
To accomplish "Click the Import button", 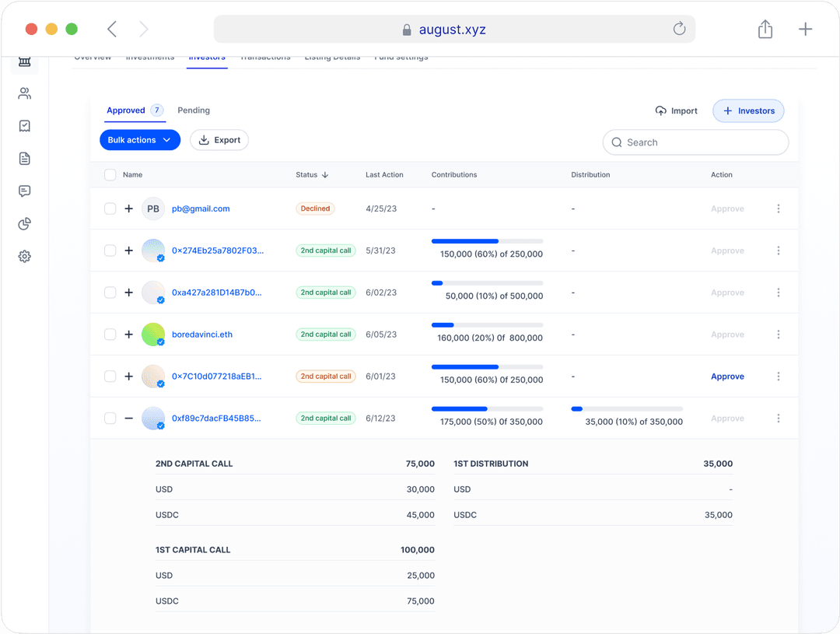I will [x=677, y=111].
